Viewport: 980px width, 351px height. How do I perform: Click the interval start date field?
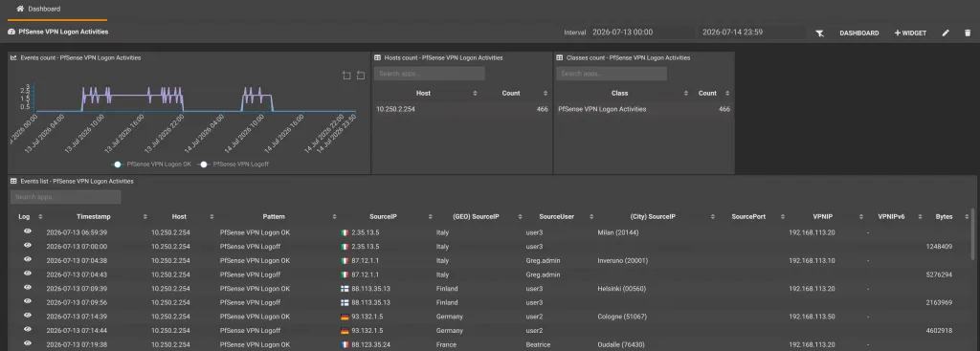pos(642,33)
